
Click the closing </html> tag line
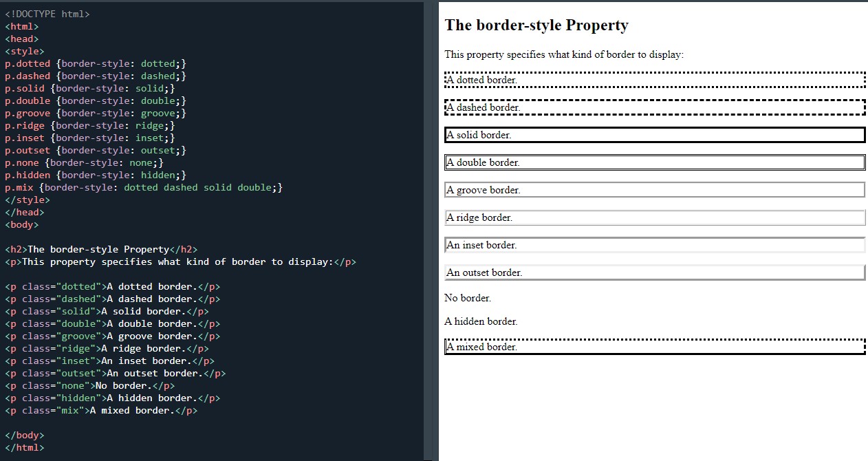[25, 447]
